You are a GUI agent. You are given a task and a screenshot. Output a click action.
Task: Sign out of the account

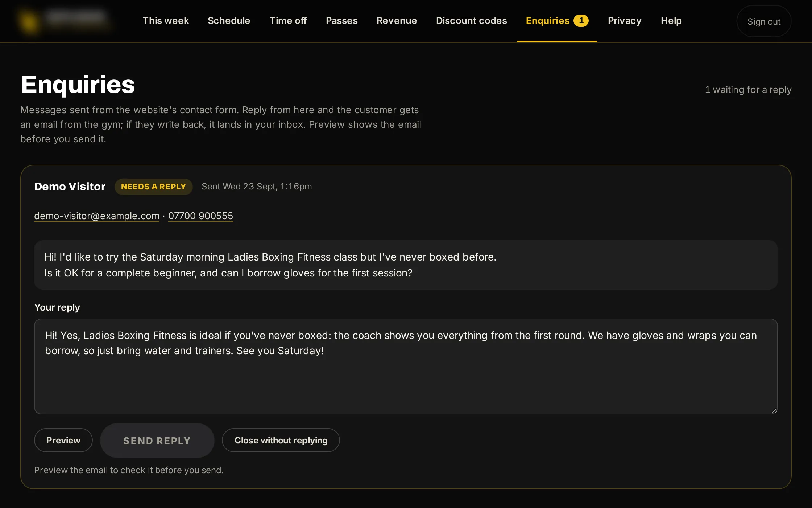pyautogui.click(x=764, y=21)
